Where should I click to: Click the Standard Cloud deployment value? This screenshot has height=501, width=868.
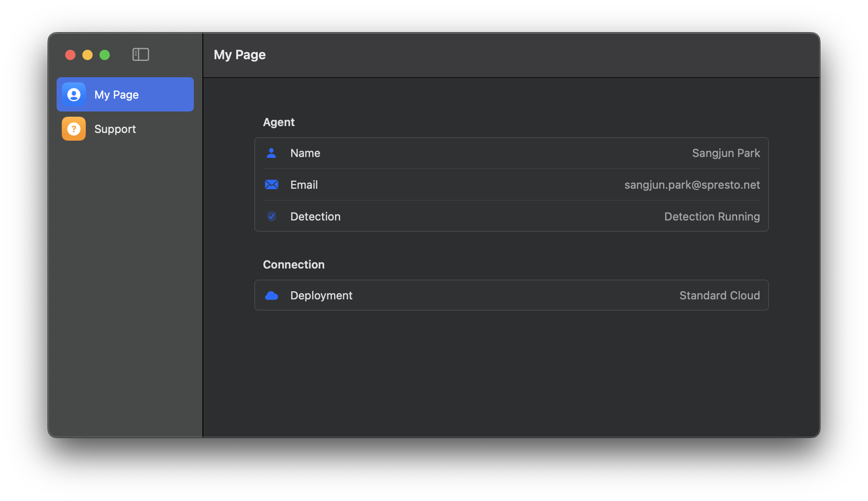(720, 296)
